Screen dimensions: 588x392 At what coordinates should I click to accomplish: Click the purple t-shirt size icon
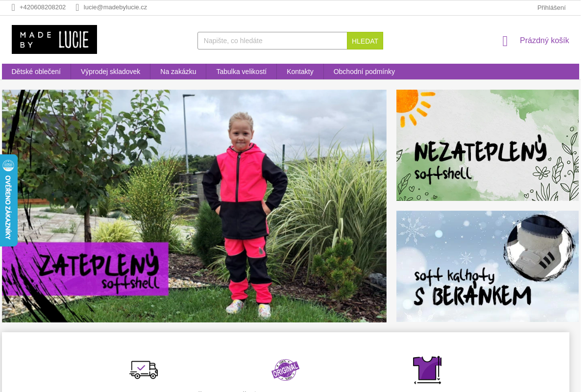(427, 370)
